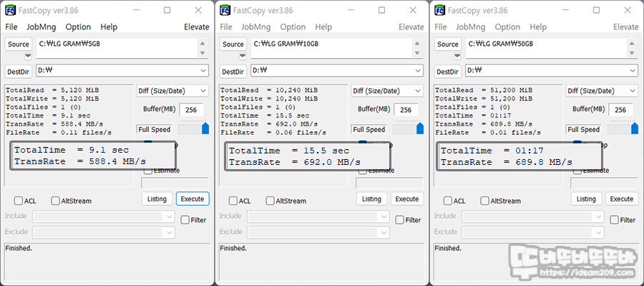Click Execute button in 10GB window
Viewport: 644px width, 286px height.
tap(407, 199)
